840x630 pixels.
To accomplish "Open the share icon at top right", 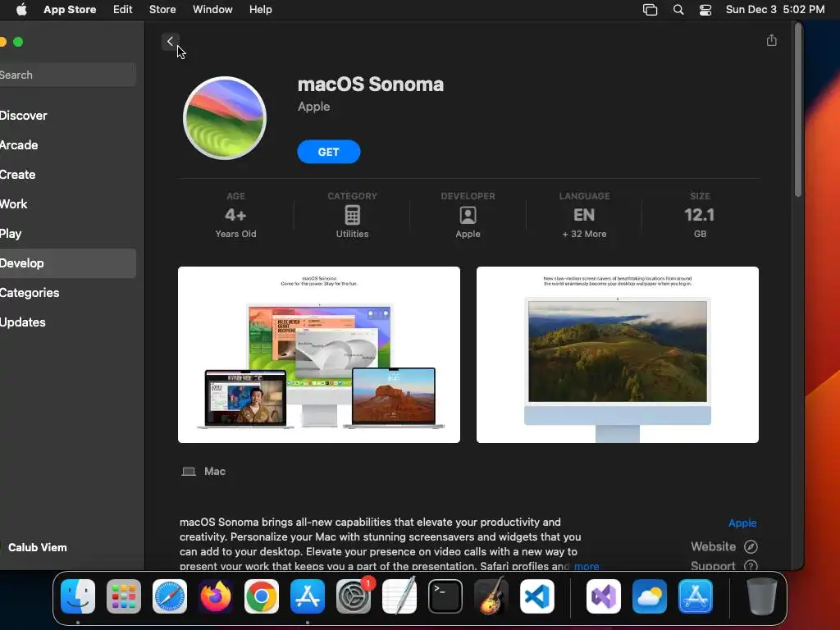I will [x=771, y=40].
